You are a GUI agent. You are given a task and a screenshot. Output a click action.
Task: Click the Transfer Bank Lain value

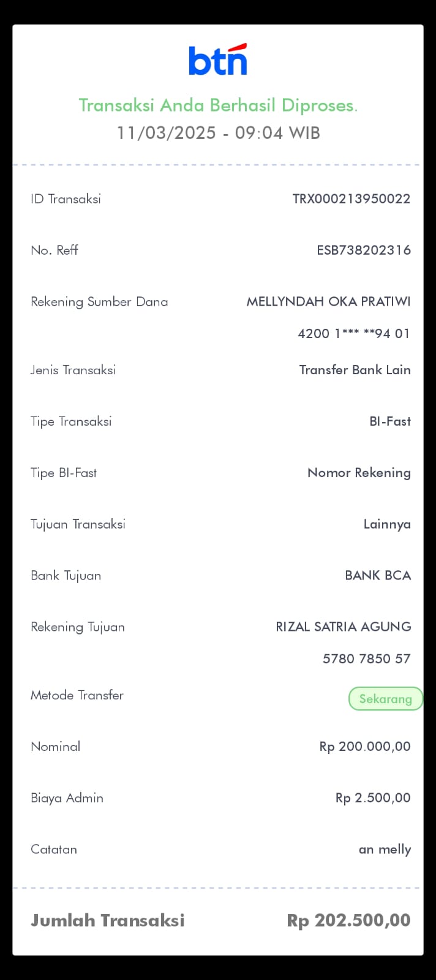coord(355,370)
